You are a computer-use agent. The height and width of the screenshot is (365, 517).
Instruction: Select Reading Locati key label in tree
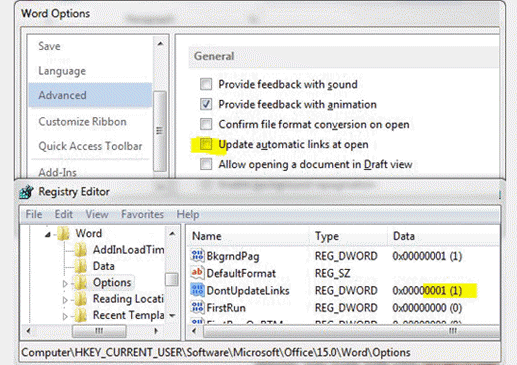tap(128, 299)
